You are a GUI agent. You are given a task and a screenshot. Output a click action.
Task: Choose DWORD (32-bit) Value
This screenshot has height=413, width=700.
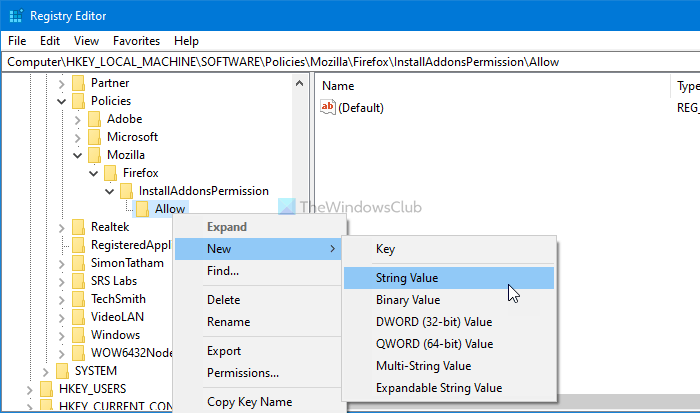[x=449, y=322]
